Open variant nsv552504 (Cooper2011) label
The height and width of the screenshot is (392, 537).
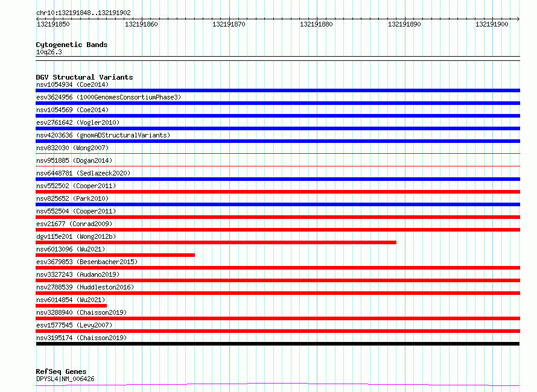76,211
